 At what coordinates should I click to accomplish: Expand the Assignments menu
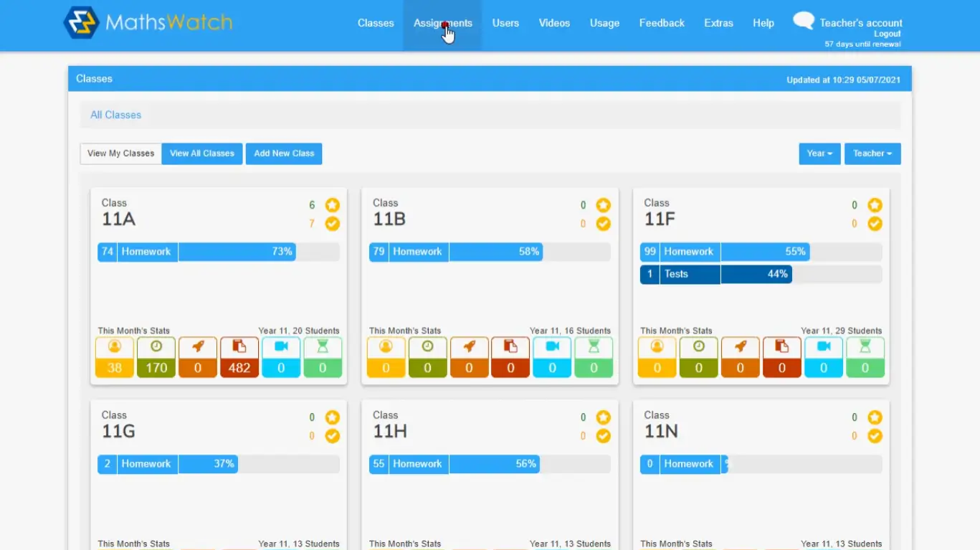click(x=442, y=22)
